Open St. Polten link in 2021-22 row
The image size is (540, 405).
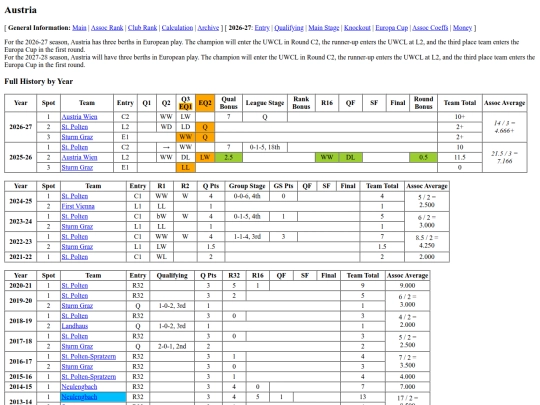[75, 257]
